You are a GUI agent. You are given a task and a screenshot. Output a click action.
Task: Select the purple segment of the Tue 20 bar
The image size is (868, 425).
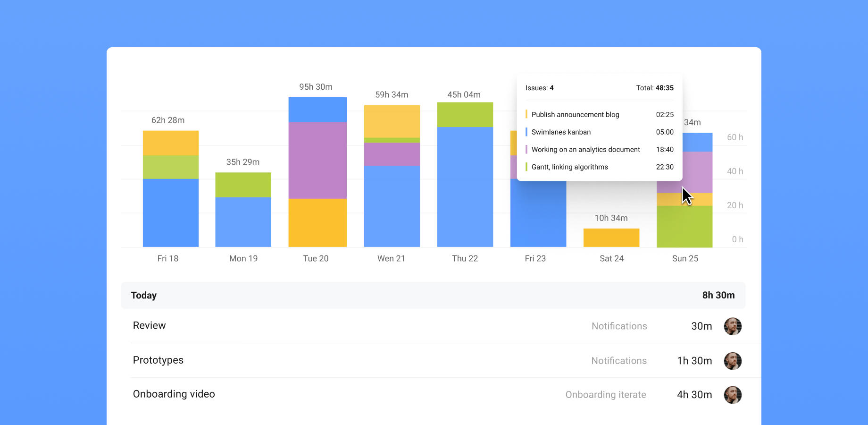317,160
